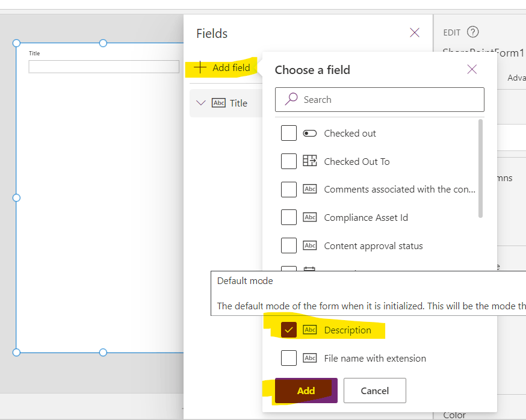Click the field list scrollbar
The height and width of the screenshot is (420, 526).
pyautogui.click(x=480, y=168)
